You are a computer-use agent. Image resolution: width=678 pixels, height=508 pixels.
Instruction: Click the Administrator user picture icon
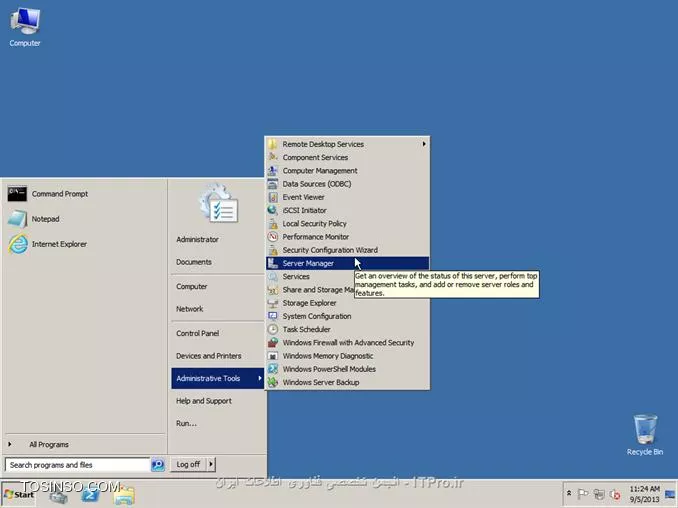tap(219, 203)
